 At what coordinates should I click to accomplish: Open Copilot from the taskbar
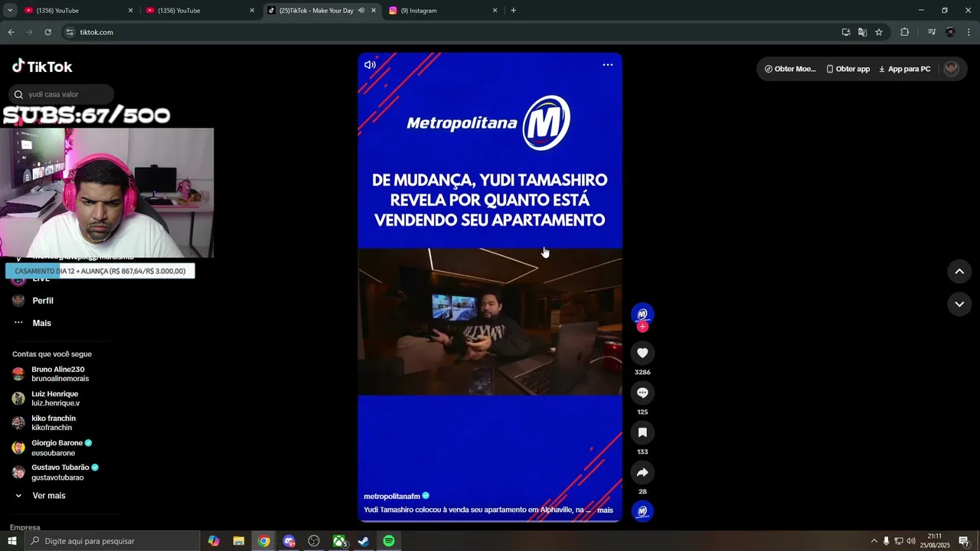(x=214, y=541)
